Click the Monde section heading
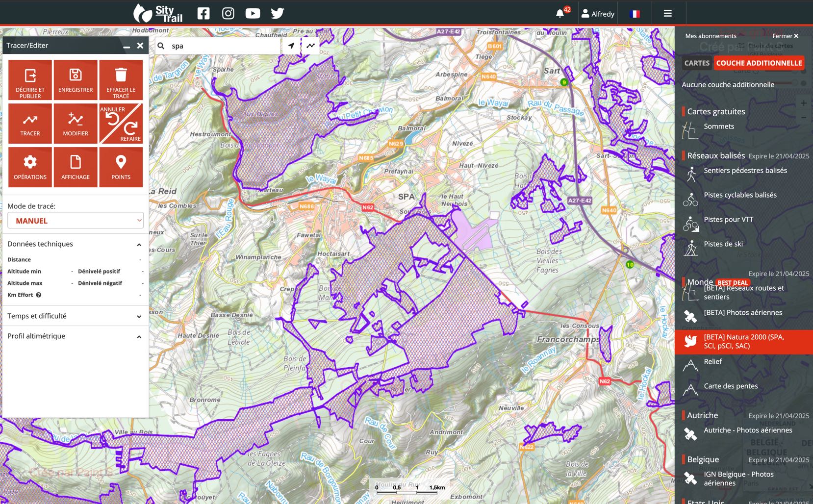Screen dimensions: 813x504 click(x=700, y=282)
